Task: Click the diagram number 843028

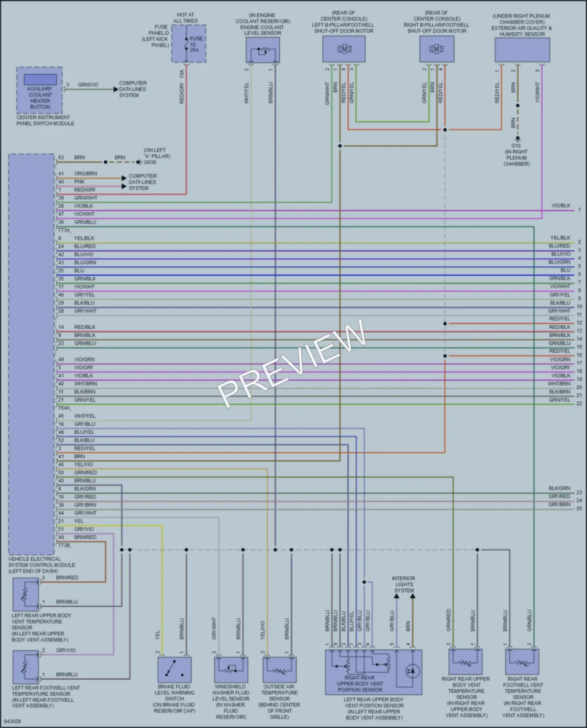Action: coord(12,721)
